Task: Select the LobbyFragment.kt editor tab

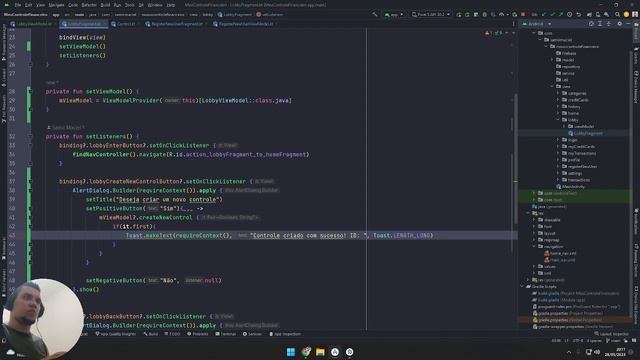Action: [x=84, y=24]
